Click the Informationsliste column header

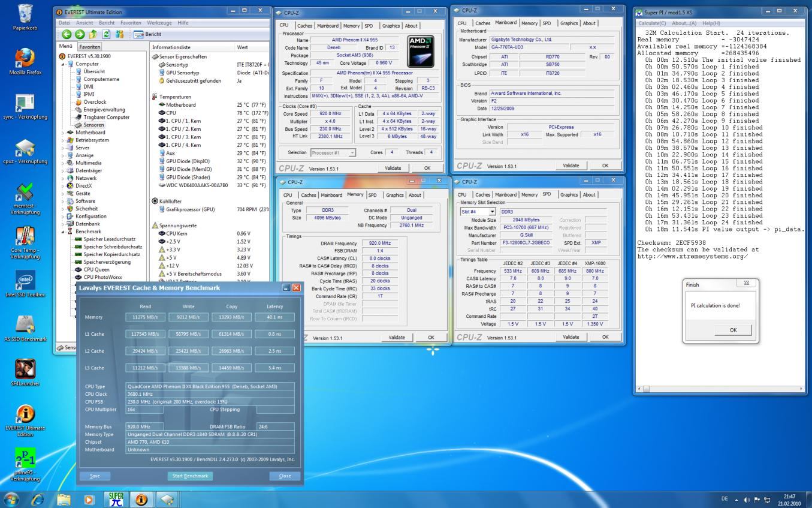click(x=192, y=47)
